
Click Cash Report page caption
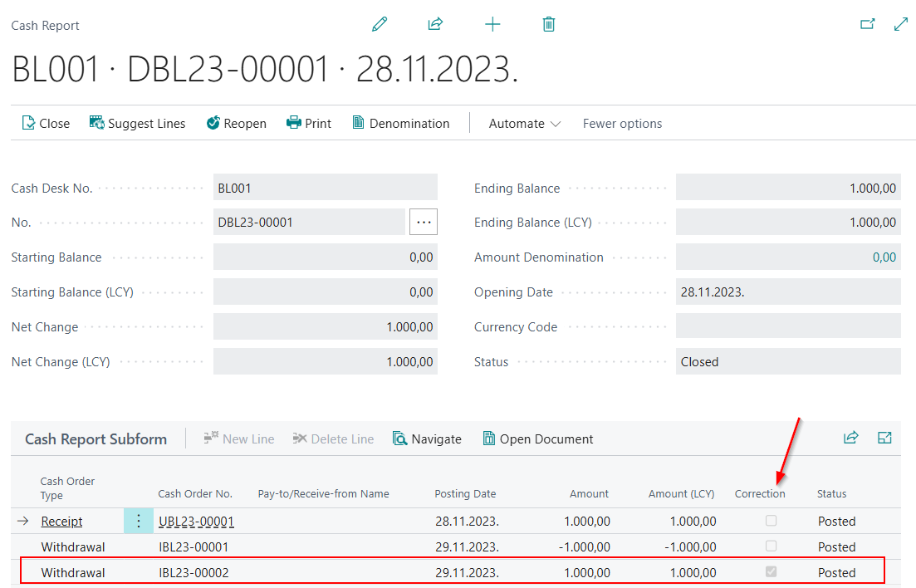tap(45, 26)
